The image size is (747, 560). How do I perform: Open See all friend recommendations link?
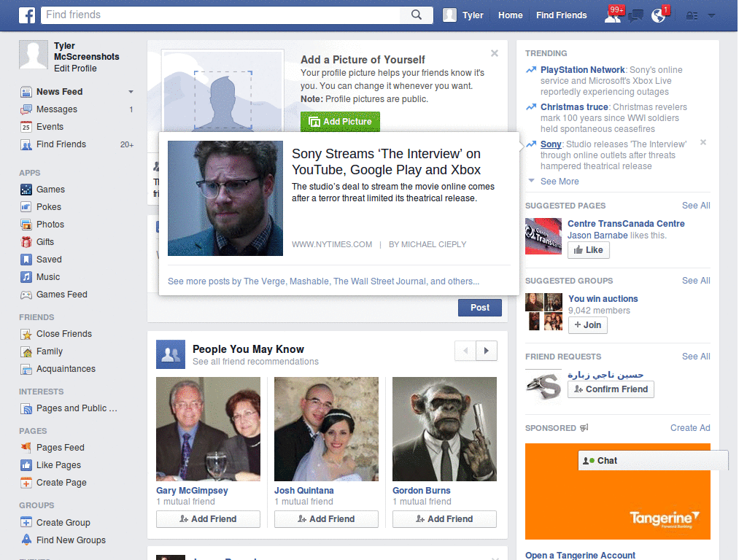click(x=255, y=362)
